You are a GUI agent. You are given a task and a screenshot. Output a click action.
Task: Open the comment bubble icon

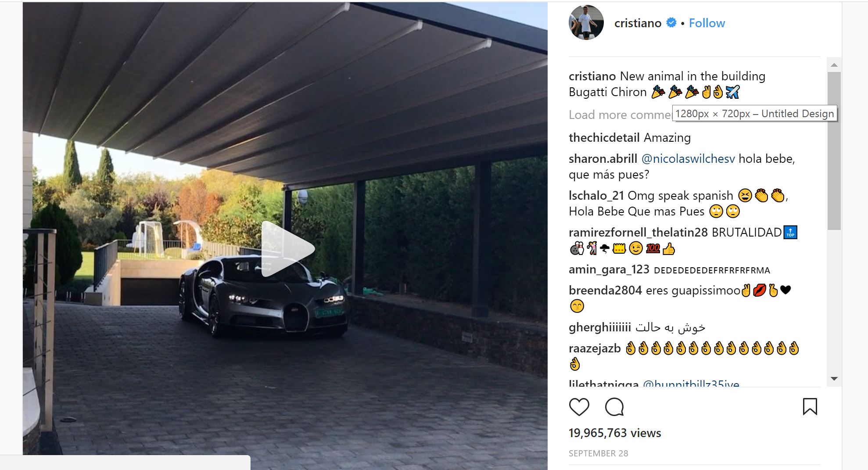pos(614,407)
